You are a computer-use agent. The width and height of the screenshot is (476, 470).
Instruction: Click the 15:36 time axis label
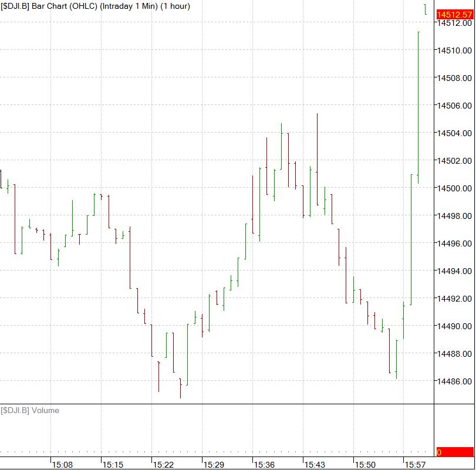264,465
